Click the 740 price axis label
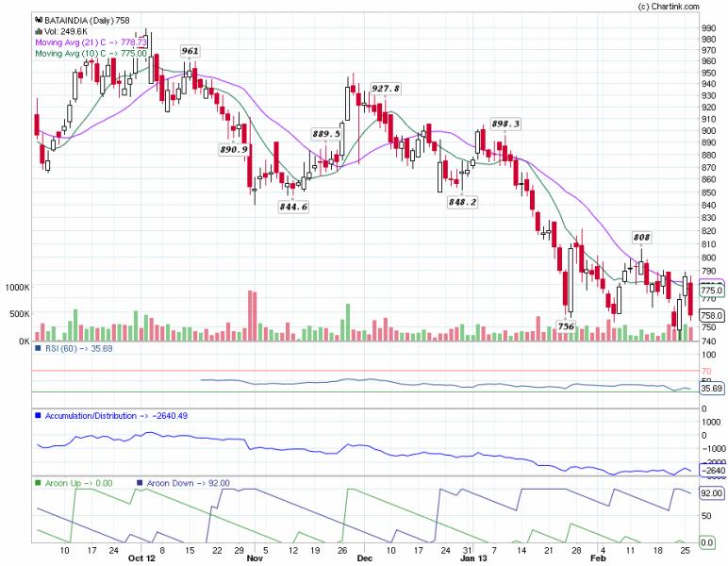The width and height of the screenshot is (728, 566). (x=708, y=341)
